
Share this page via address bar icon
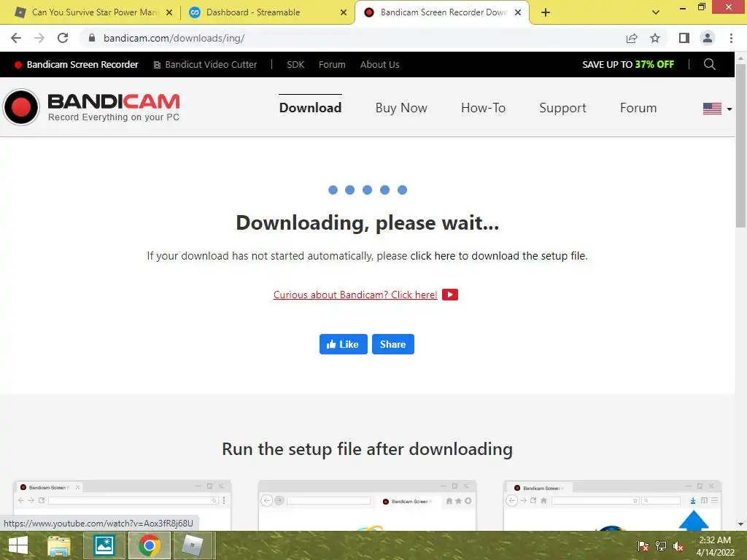pos(632,38)
